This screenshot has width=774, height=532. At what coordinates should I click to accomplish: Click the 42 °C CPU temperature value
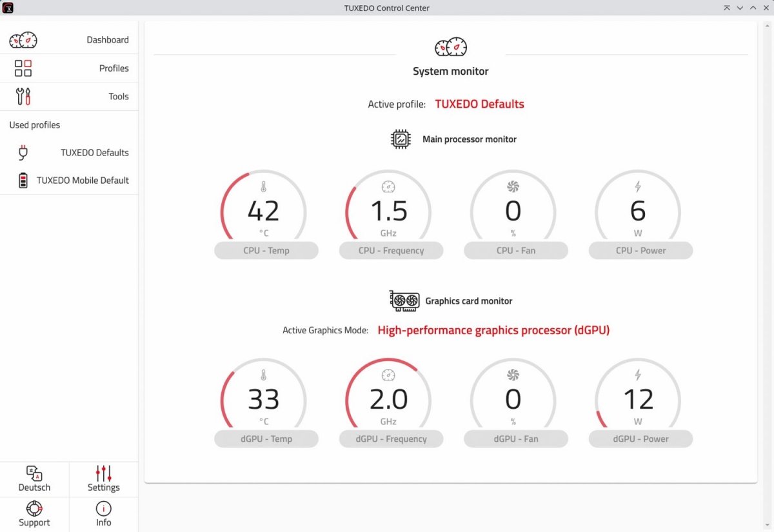tap(264, 212)
